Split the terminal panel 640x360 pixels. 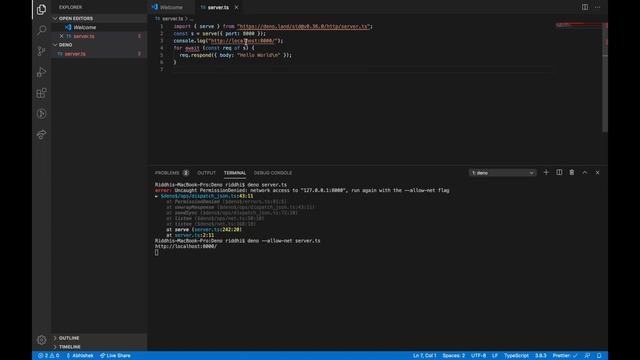tap(559, 173)
